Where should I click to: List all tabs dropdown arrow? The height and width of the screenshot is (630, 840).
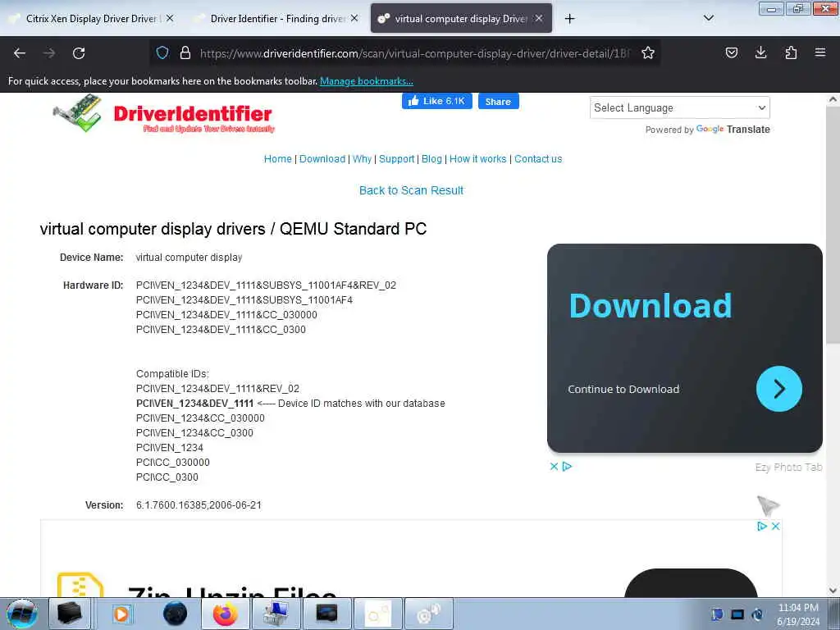pos(708,18)
